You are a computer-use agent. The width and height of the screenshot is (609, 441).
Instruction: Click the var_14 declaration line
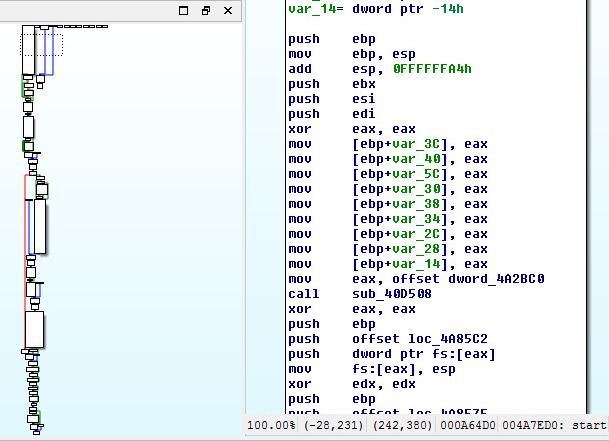376,9
